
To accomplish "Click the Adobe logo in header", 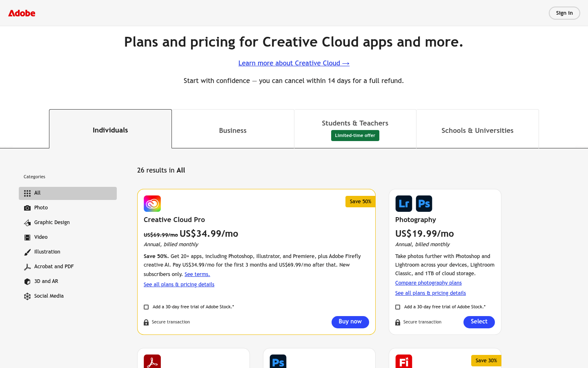I will point(22,13).
